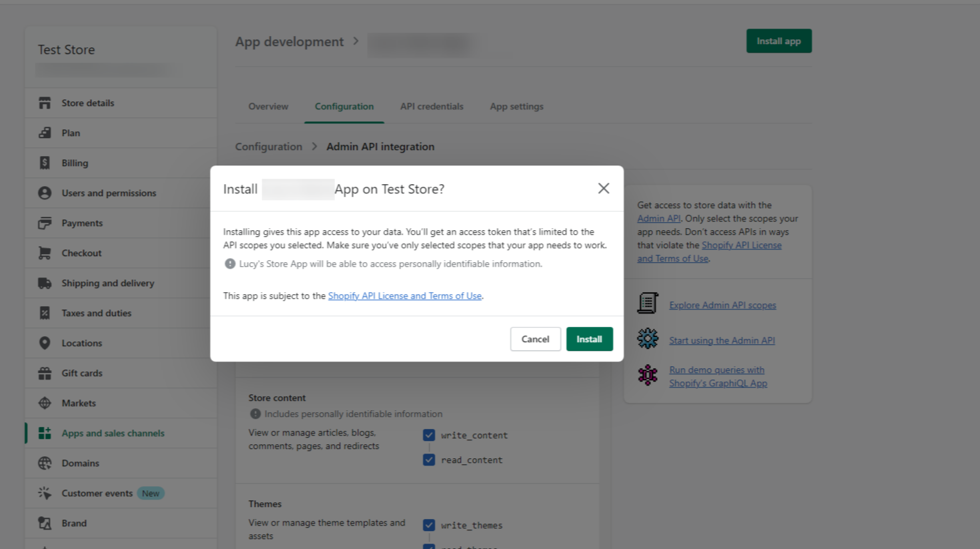
Task: Open Checkout settings
Action: click(121, 253)
